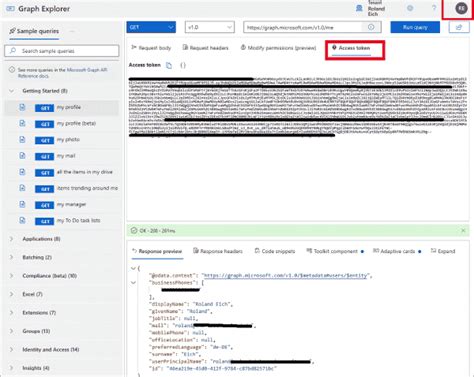This screenshot has height=377, width=474.
Task: Open the Code snippets tab
Action: tap(275, 251)
